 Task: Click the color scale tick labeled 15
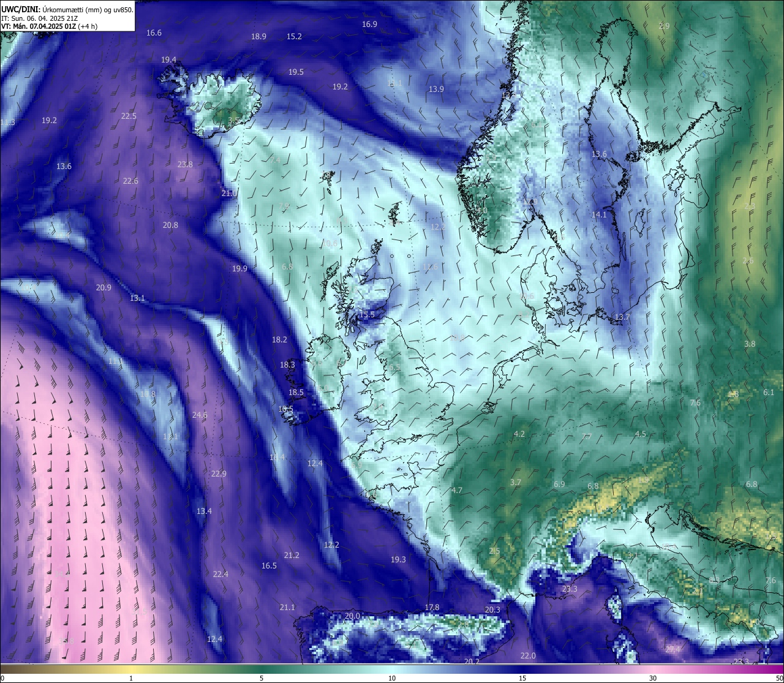point(522,678)
